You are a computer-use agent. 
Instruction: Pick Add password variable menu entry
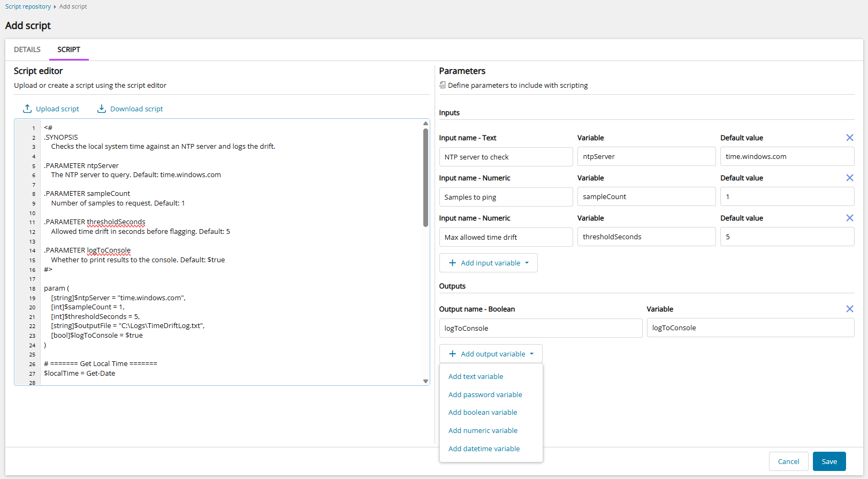click(x=485, y=395)
